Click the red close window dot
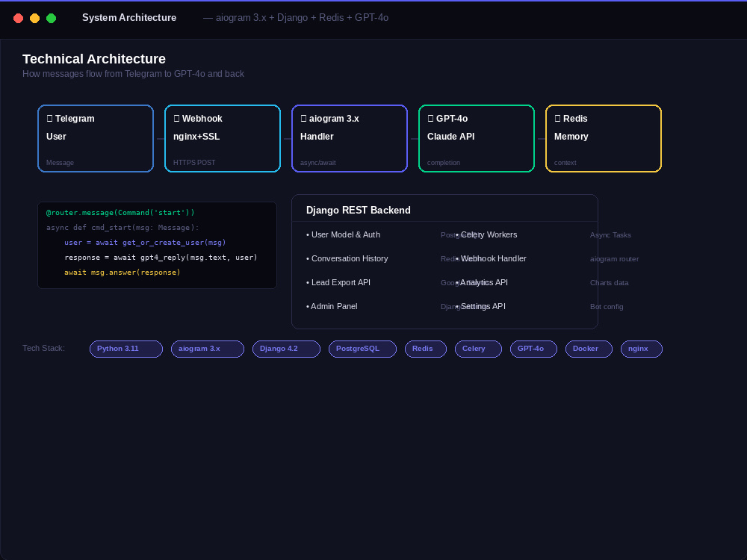This screenshot has width=747, height=560. [x=18, y=18]
